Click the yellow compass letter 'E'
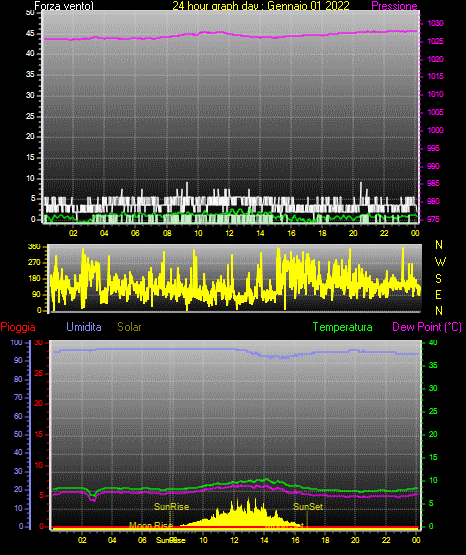 click(438, 295)
